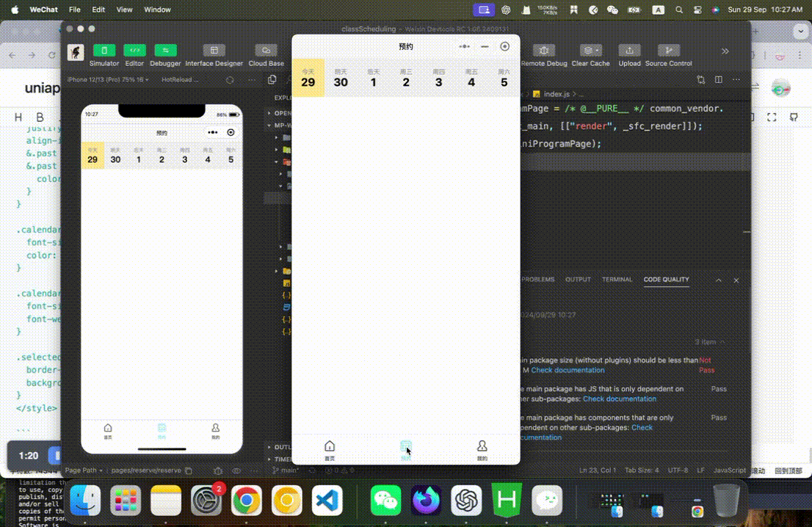The height and width of the screenshot is (527, 812).
Task: Open the File menu in macOS menu bar
Action: [75, 10]
